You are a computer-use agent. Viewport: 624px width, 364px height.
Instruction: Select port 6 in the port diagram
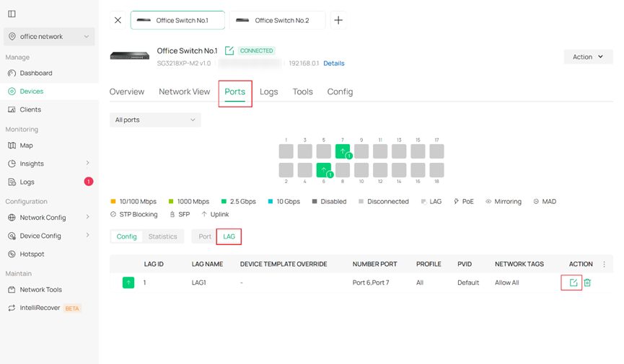click(324, 170)
